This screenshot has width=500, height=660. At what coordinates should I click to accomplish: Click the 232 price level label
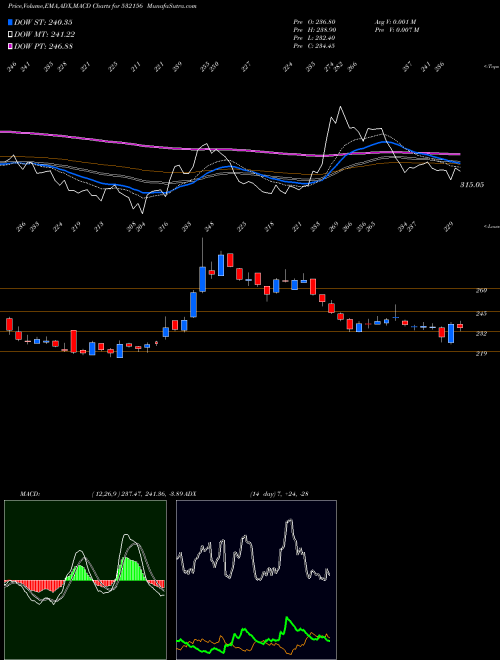pyautogui.click(x=481, y=333)
